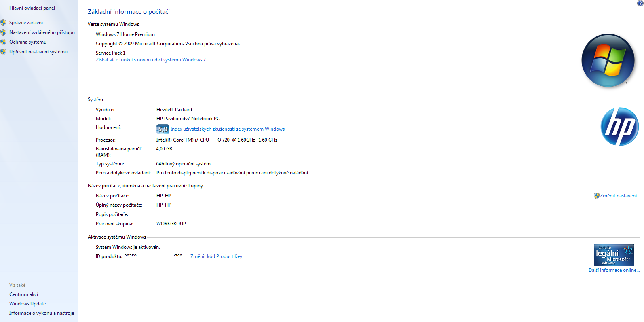The height and width of the screenshot is (322, 644).
Task: Open Ochrana systému settings
Action: coord(28,42)
